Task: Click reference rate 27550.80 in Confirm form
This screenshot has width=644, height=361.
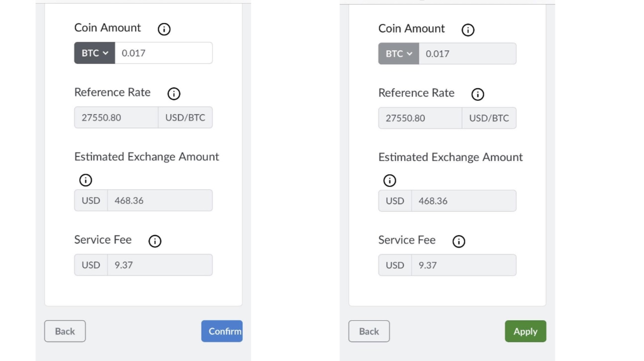Action: tap(116, 118)
